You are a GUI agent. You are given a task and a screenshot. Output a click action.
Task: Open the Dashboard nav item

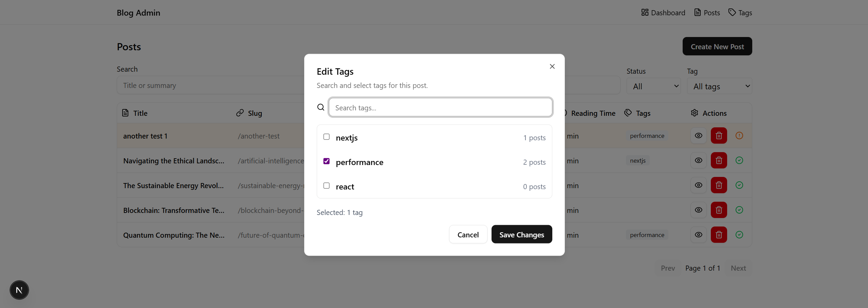tap(663, 13)
